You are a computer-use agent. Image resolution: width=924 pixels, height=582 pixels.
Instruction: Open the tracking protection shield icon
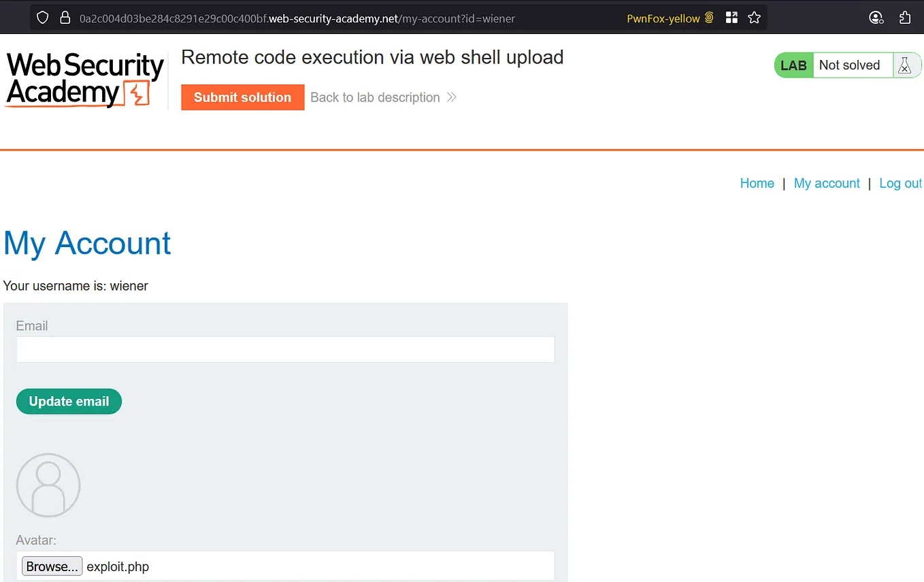[x=42, y=17]
